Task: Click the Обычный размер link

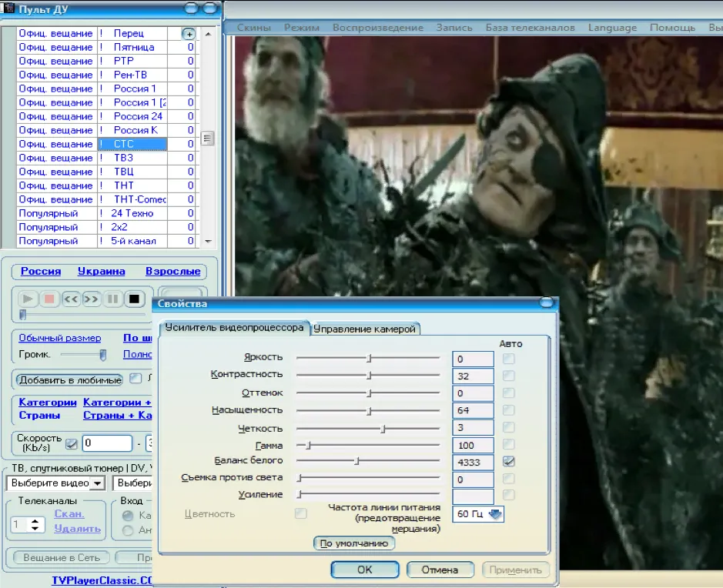Action: (60, 338)
